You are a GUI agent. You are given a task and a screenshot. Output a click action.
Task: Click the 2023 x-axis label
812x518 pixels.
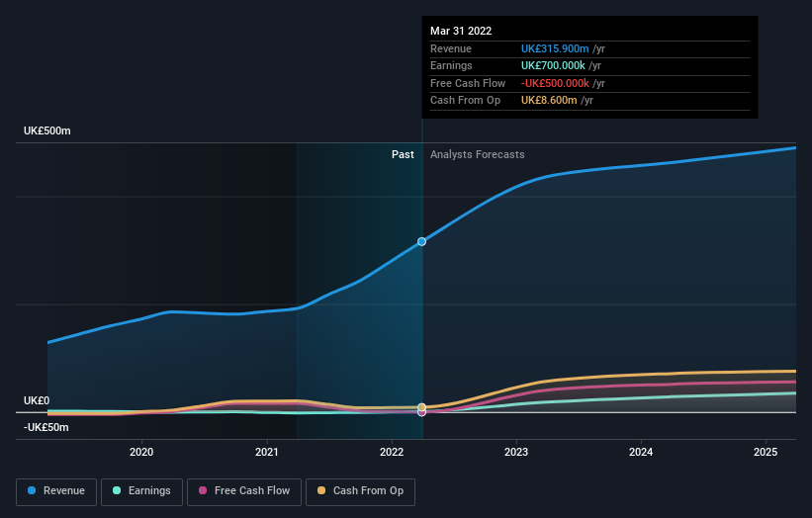point(516,453)
